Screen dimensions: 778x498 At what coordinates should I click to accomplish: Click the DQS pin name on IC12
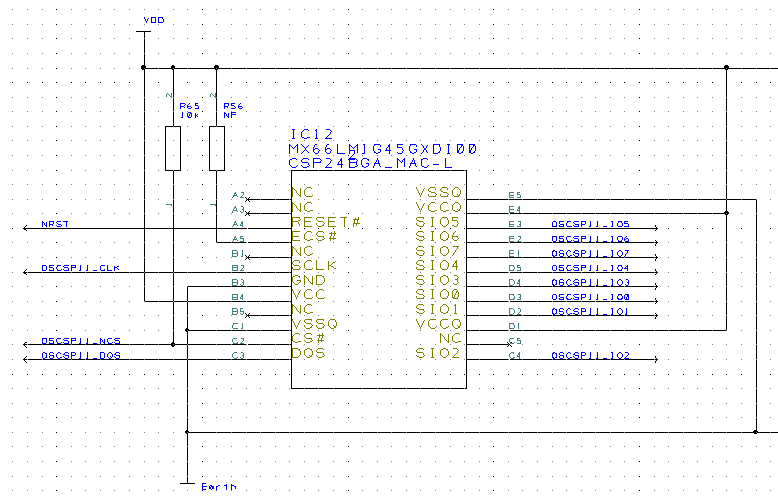point(309,353)
